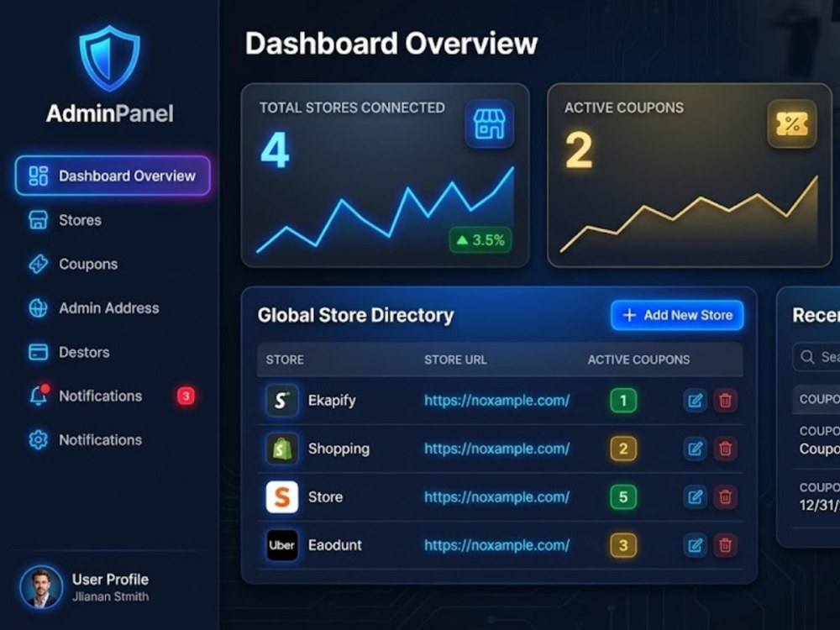Click the User Profile avatar photo
The height and width of the screenshot is (630, 840).
[x=41, y=587]
